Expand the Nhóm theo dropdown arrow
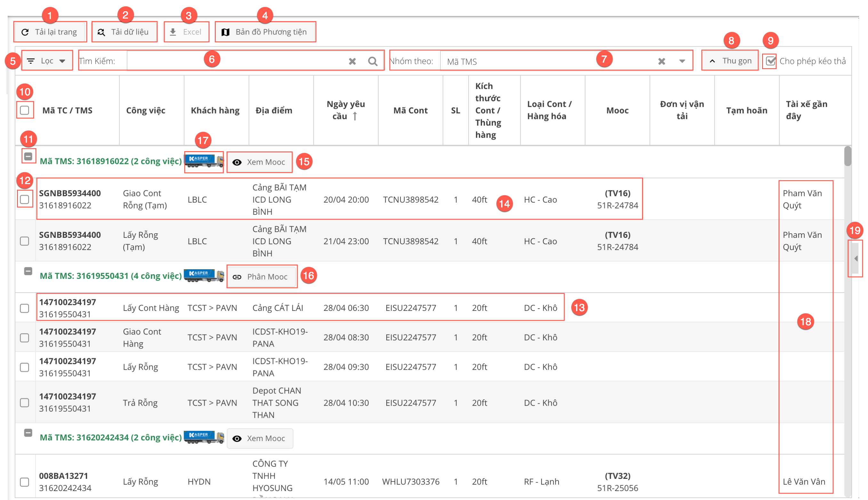868x500 pixels. coord(682,61)
